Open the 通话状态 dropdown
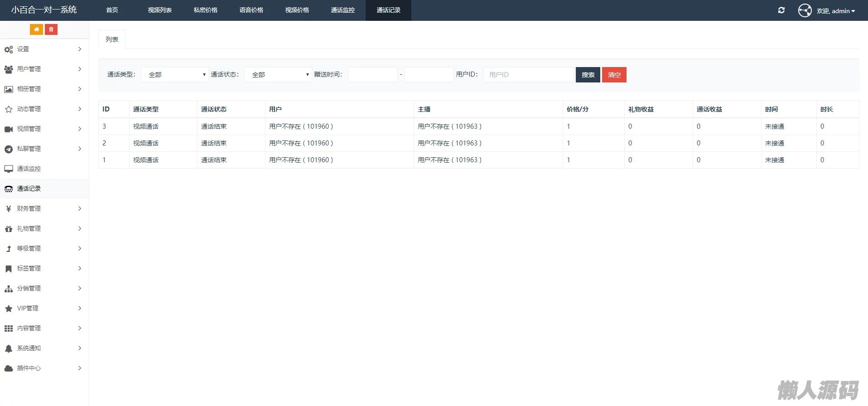The width and height of the screenshot is (868, 406). pyautogui.click(x=278, y=75)
